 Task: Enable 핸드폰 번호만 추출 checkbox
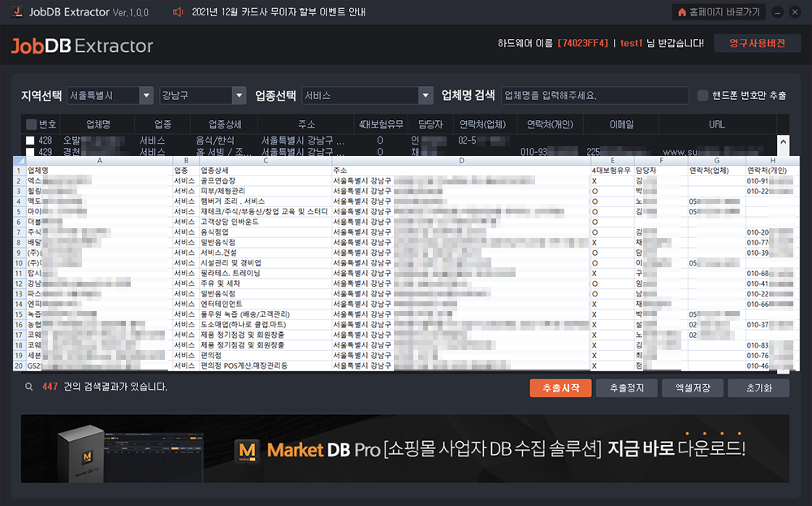click(702, 95)
